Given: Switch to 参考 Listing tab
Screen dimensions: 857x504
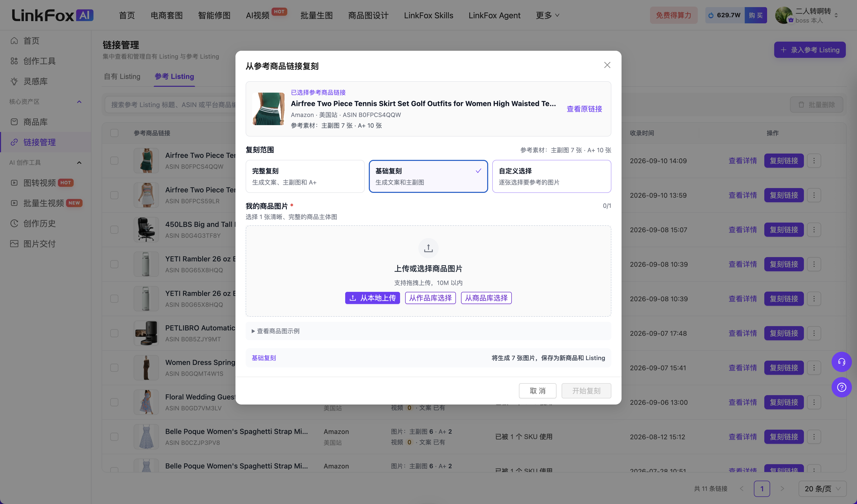Looking at the screenshot, I should 174,76.
